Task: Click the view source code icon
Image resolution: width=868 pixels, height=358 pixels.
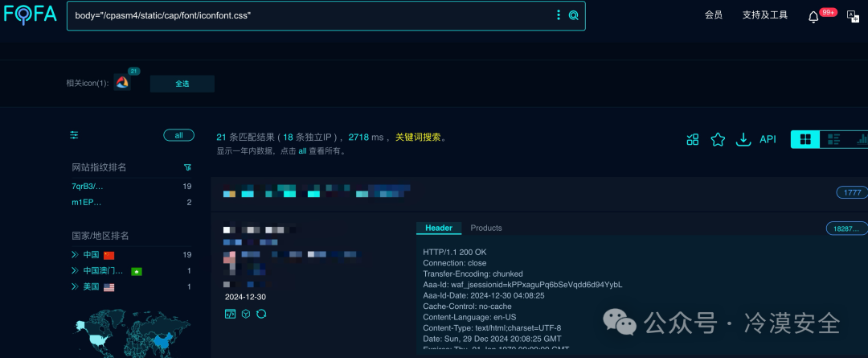Action: pos(230,314)
